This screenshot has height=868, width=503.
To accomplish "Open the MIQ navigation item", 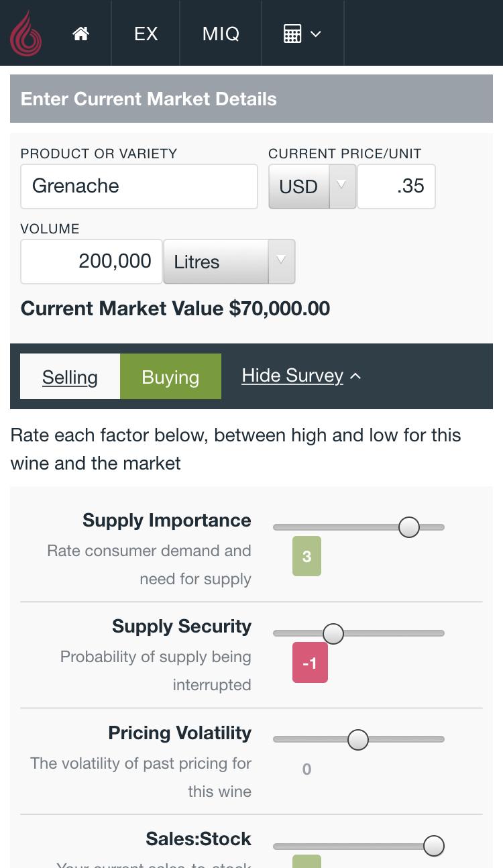I will click(221, 34).
